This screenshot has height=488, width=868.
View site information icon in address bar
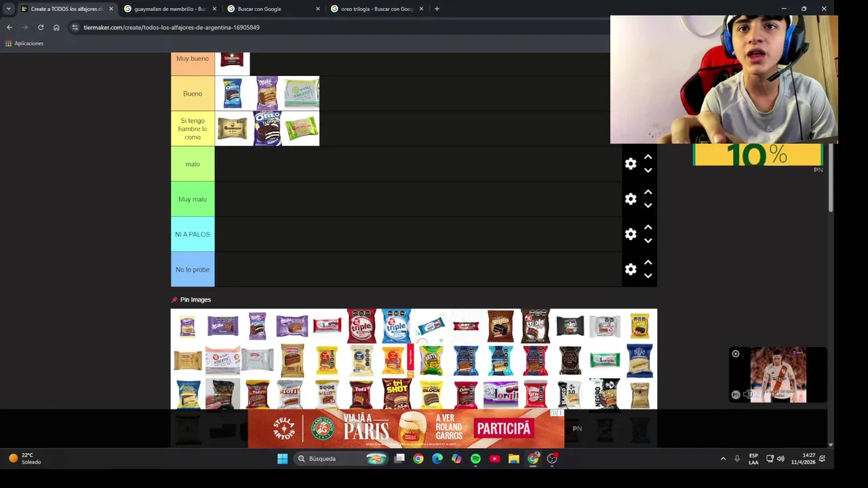pos(75,27)
